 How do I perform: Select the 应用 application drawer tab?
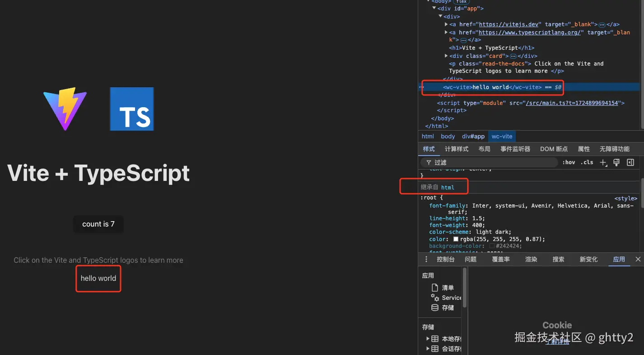pyautogui.click(x=619, y=259)
